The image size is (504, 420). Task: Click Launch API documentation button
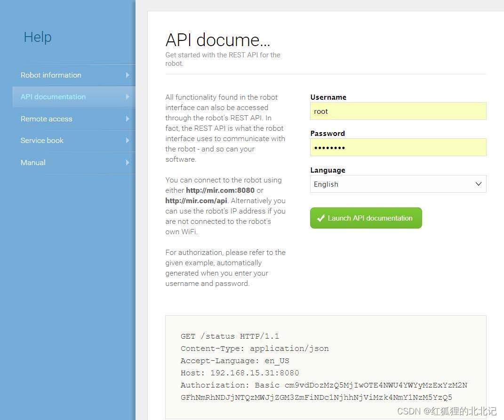[366, 218]
